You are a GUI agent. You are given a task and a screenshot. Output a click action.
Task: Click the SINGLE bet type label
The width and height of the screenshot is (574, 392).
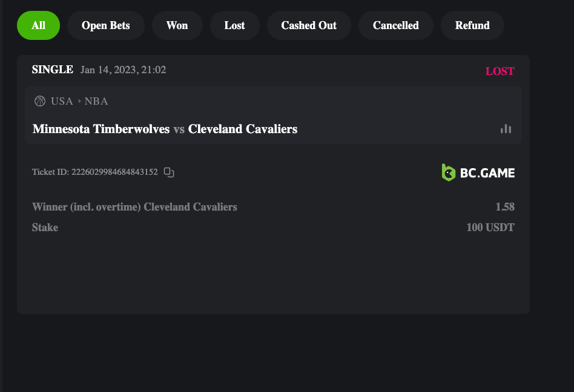[53, 70]
